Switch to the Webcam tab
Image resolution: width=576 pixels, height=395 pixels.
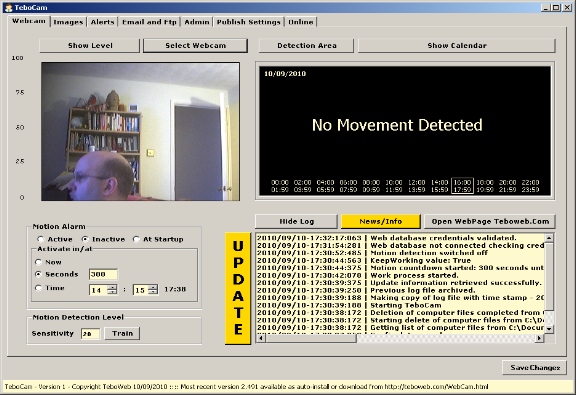pyautogui.click(x=28, y=21)
